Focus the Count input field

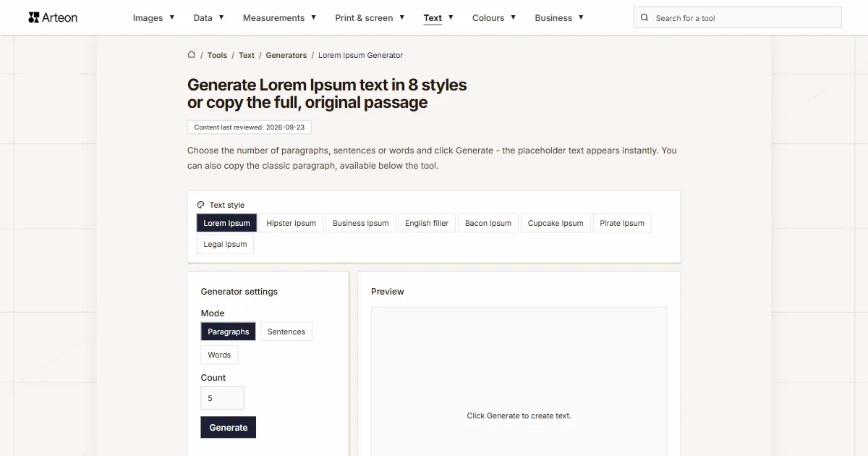pos(222,398)
